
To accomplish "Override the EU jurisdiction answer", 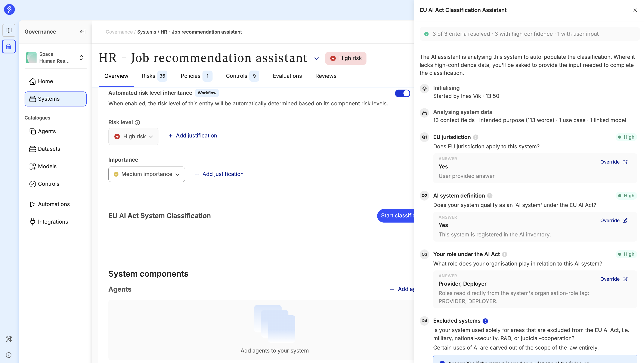I will (x=614, y=162).
